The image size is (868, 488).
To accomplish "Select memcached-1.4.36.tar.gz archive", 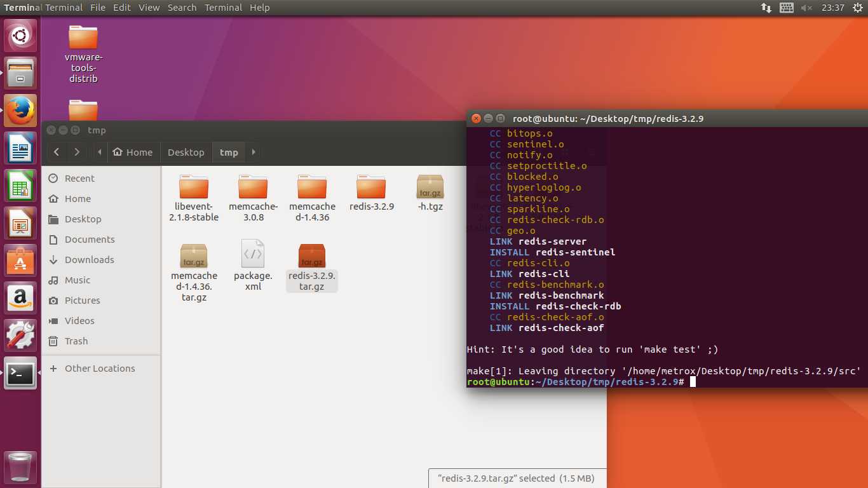I will (x=194, y=273).
